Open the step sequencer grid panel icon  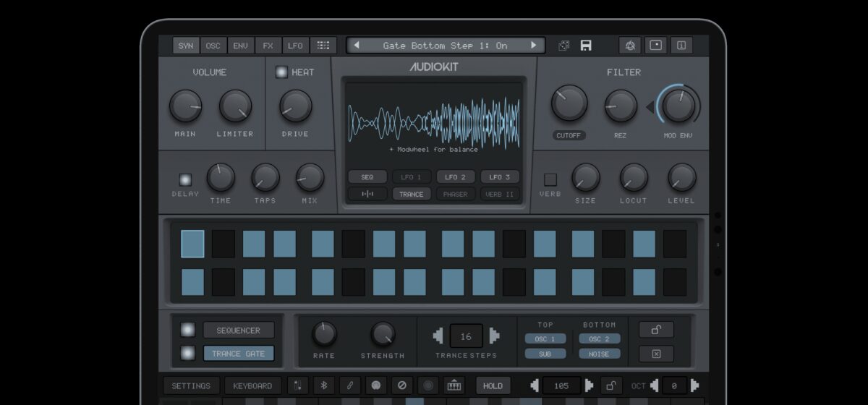pos(323,46)
